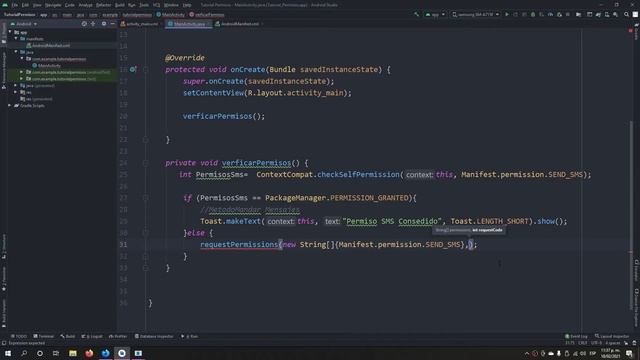
Task: Open the Event Log panel
Action: coord(576,336)
